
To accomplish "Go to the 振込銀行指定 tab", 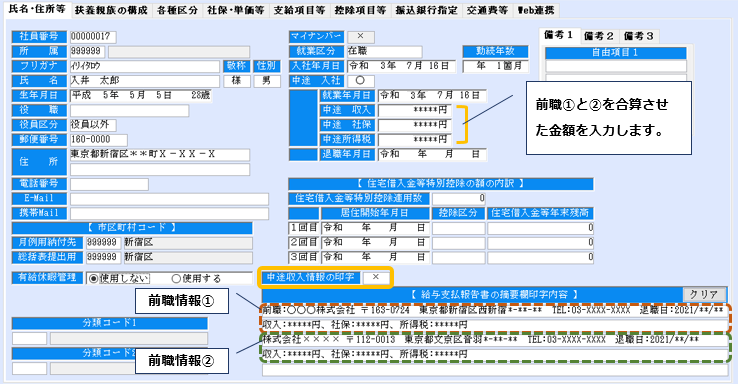I will click(426, 10).
